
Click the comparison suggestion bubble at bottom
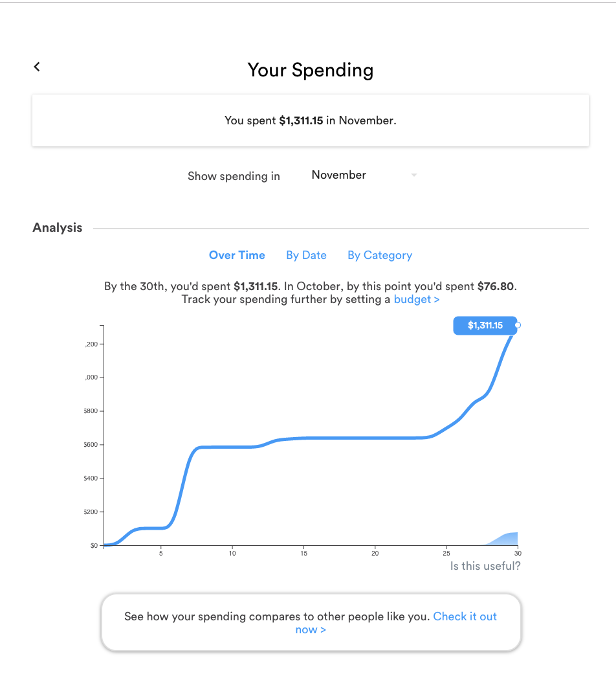pos(311,623)
